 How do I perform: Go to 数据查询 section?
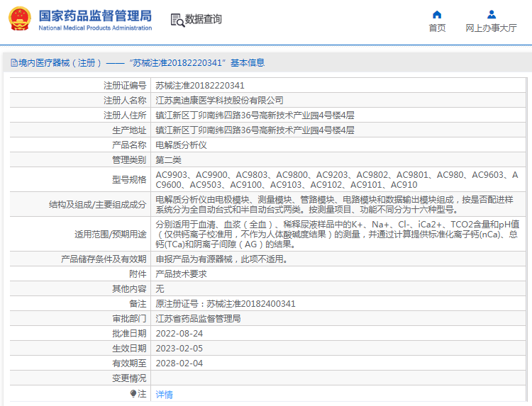(x=203, y=20)
